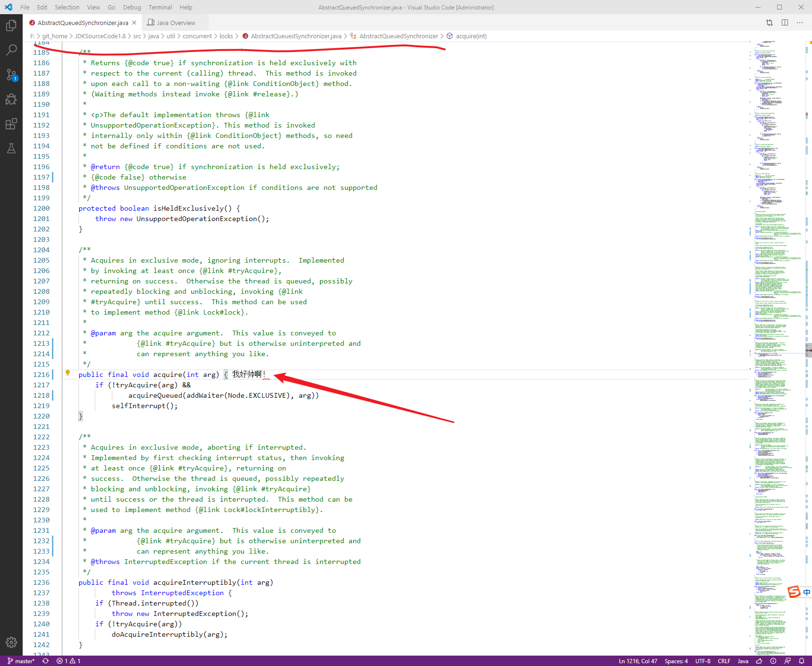
Task: Click the acquireQueued call on line 1218
Action: point(155,395)
